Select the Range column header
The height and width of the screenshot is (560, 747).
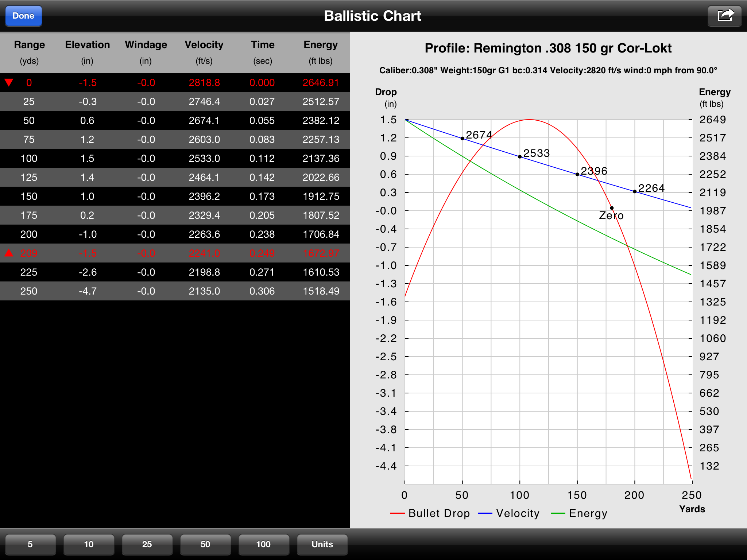(x=29, y=52)
